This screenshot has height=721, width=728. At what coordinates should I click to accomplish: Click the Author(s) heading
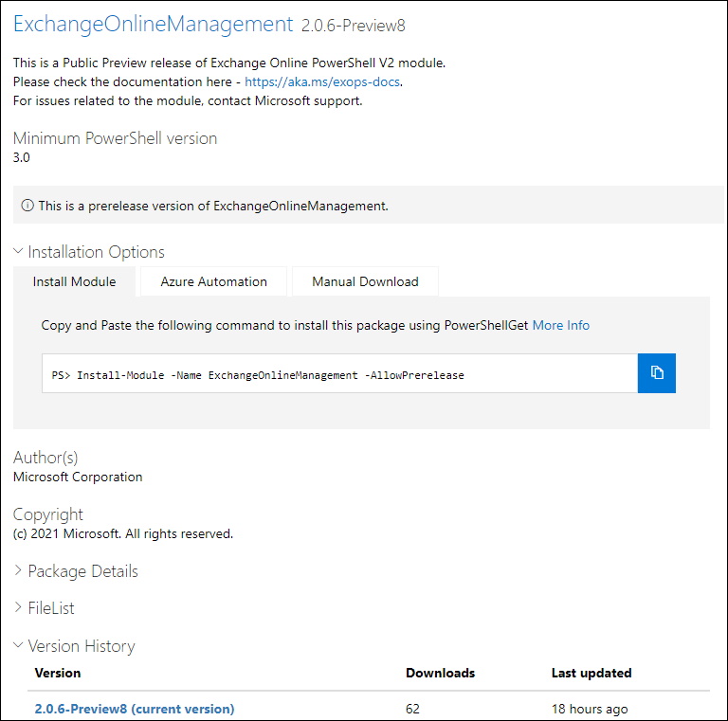coord(45,458)
